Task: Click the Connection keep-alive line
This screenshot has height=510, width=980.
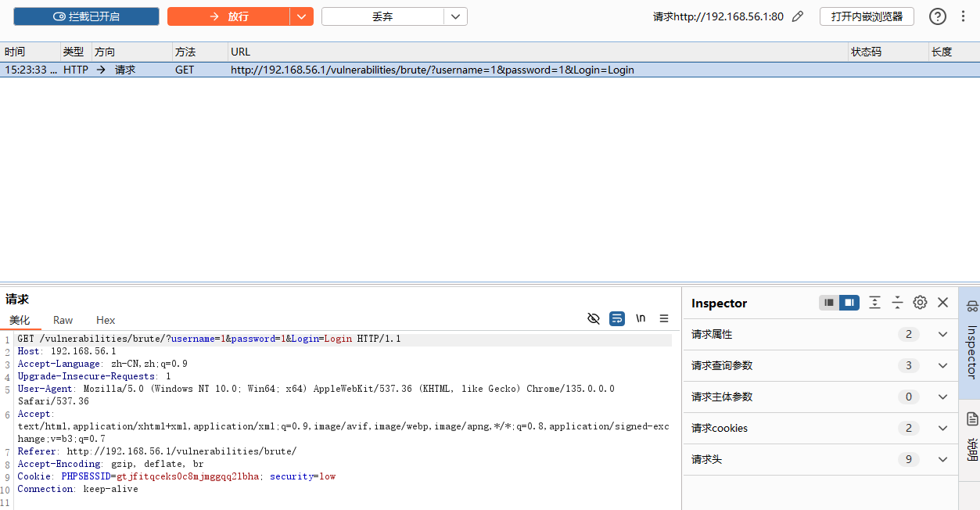Action: (x=77, y=489)
